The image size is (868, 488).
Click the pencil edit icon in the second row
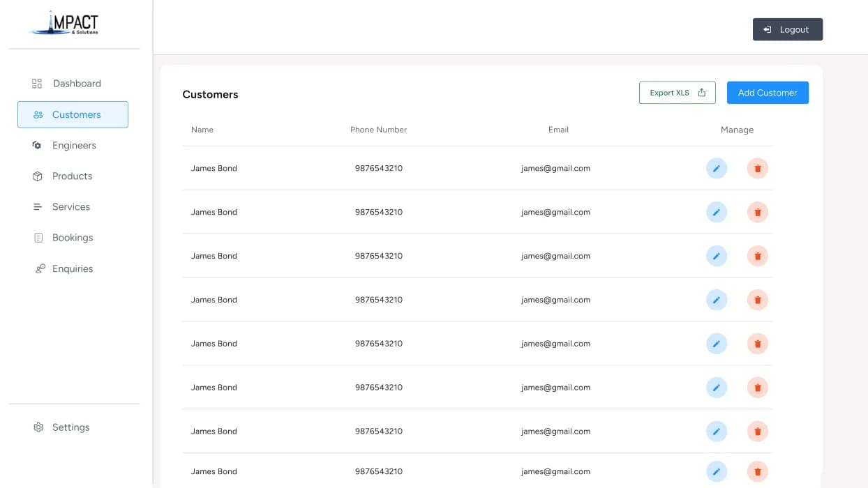[717, 212]
